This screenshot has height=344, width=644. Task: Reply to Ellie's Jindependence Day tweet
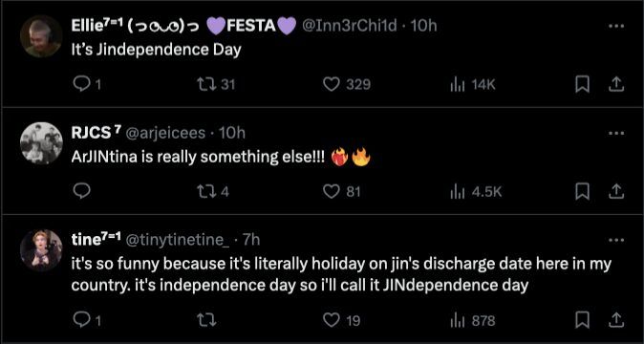coord(87,84)
